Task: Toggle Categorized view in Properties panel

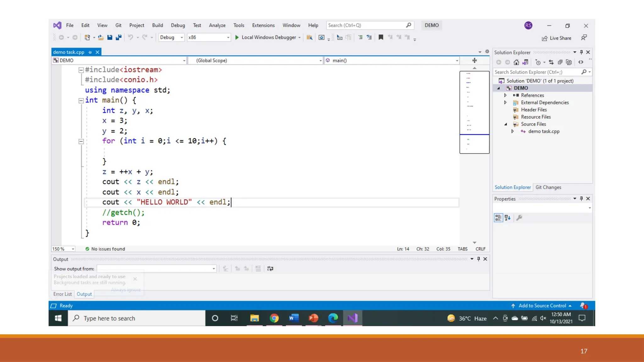Action: coord(498,217)
